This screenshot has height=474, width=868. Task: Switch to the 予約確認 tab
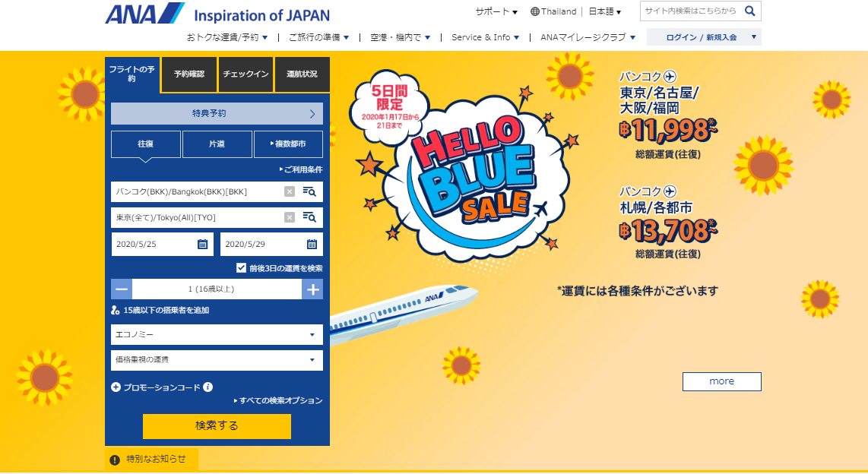pyautogui.click(x=189, y=74)
